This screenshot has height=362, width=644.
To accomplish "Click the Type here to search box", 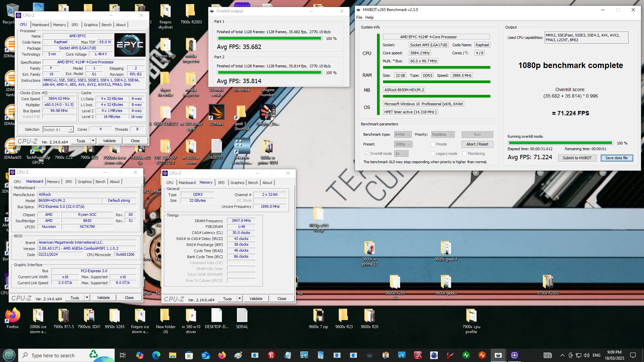I will coord(66,355).
